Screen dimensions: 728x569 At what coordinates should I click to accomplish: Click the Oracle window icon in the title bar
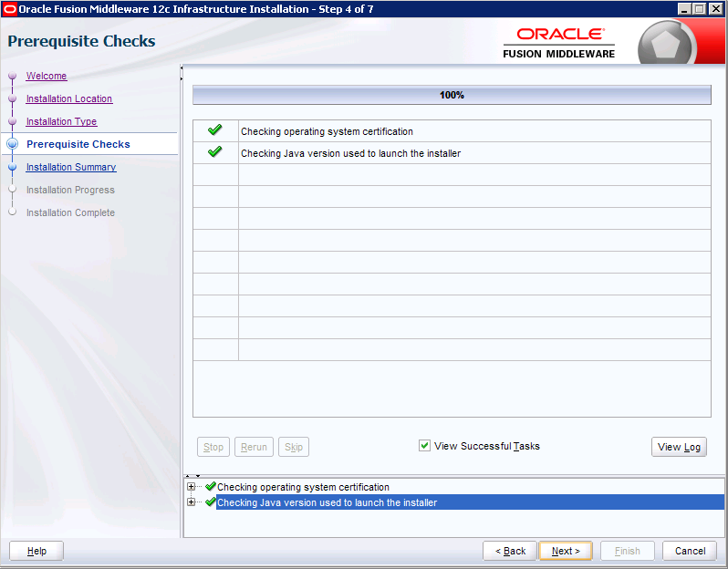[9, 9]
